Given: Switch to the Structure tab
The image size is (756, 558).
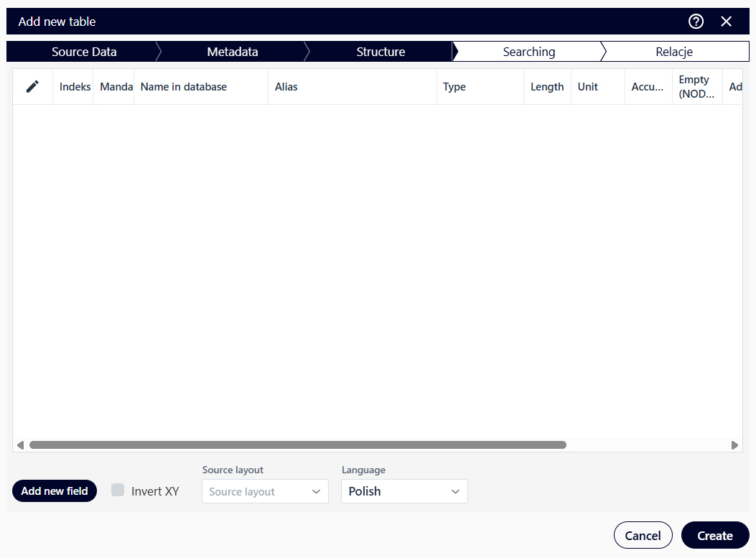Looking at the screenshot, I should 381,51.
